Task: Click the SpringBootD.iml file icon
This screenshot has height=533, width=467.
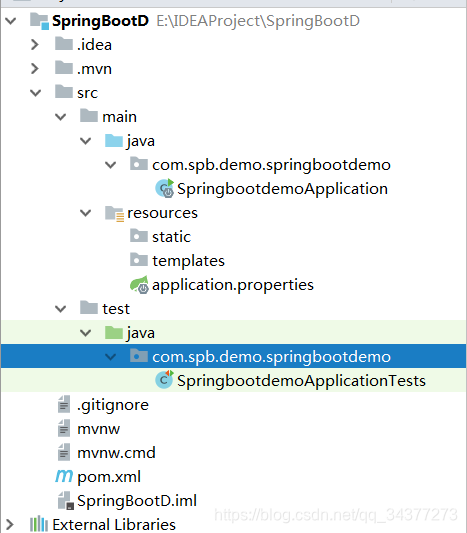Action: 66,500
